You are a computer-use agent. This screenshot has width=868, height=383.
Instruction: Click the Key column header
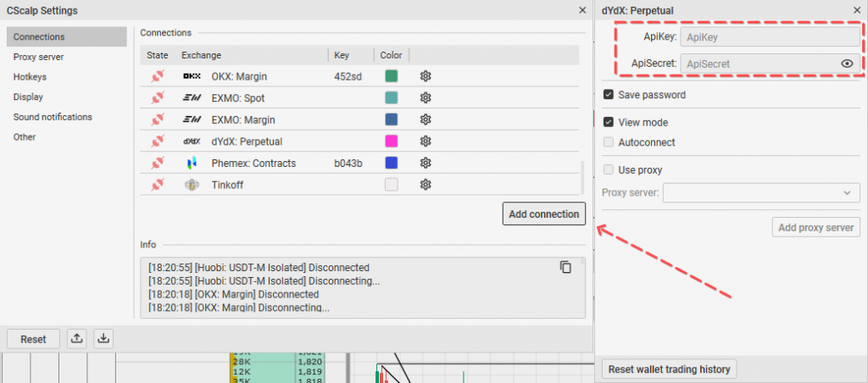pos(342,55)
